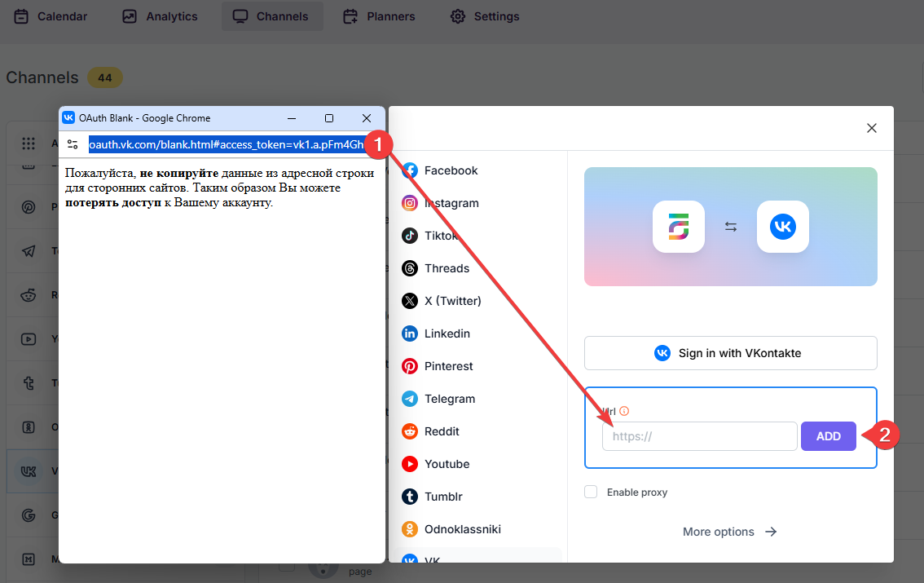Sign in with VKontakte
Image resolution: width=924 pixels, height=583 pixels.
click(730, 353)
